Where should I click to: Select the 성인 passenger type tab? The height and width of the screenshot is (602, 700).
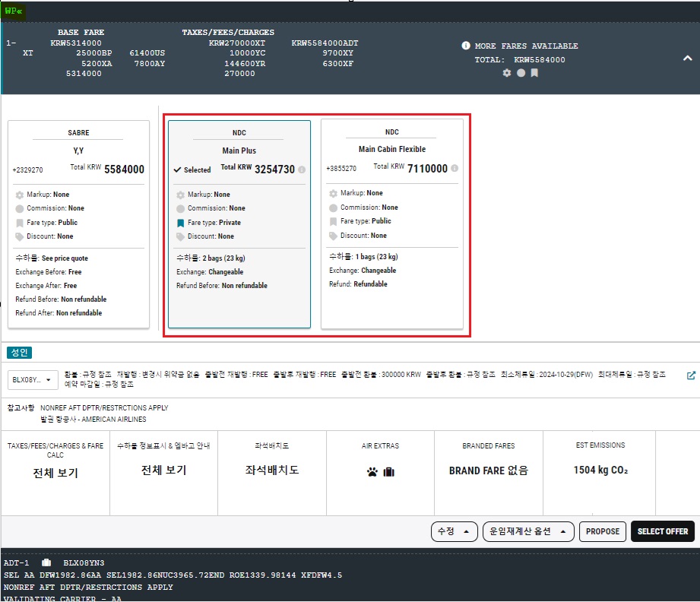19,353
